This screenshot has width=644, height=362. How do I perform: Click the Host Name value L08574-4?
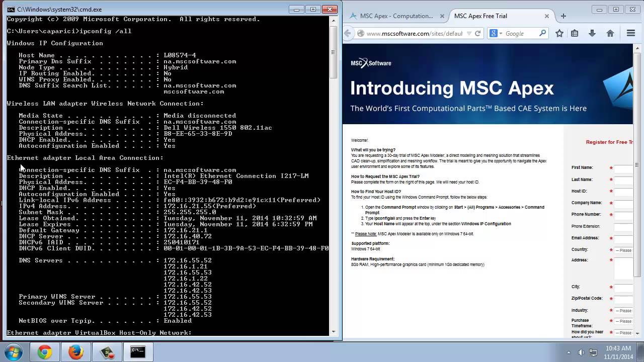click(x=180, y=55)
